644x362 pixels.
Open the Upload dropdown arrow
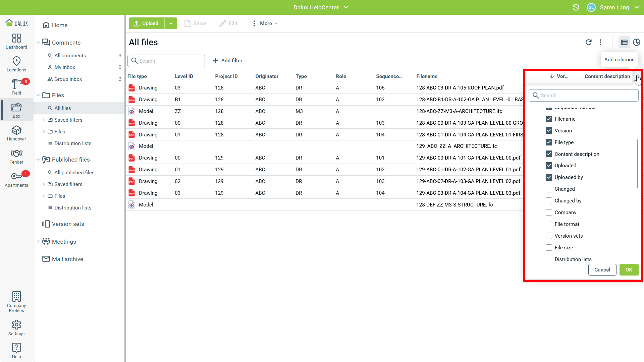click(x=171, y=23)
